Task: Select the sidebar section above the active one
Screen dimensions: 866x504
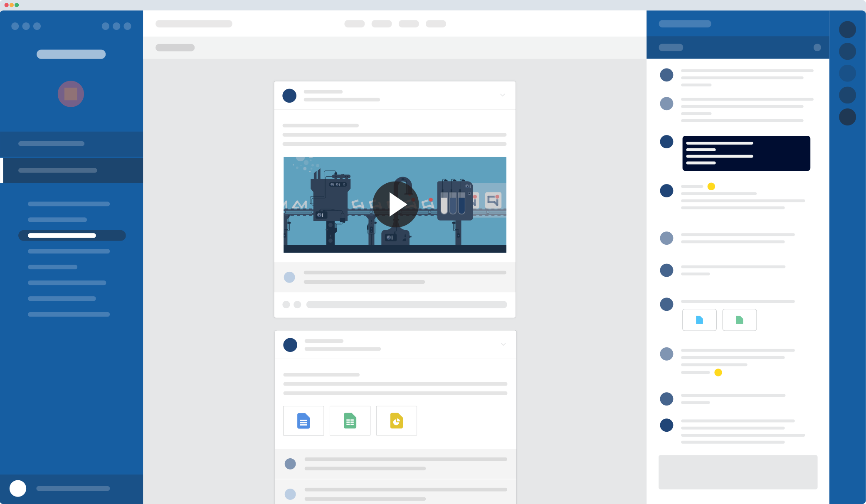Action: click(72, 144)
